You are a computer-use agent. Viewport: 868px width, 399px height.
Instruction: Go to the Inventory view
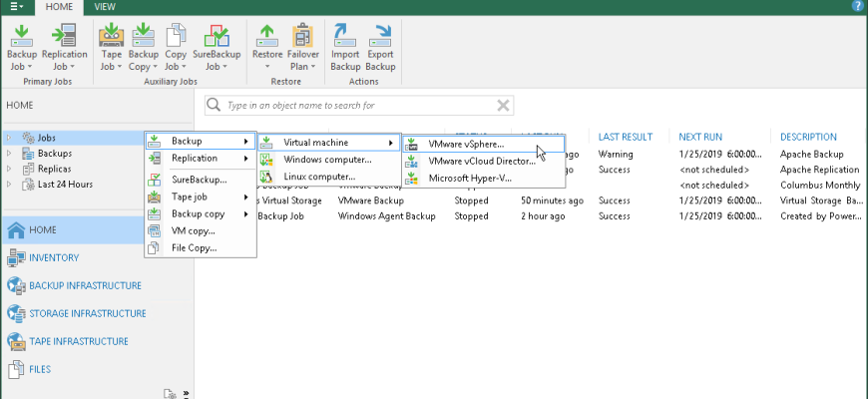pos(54,257)
